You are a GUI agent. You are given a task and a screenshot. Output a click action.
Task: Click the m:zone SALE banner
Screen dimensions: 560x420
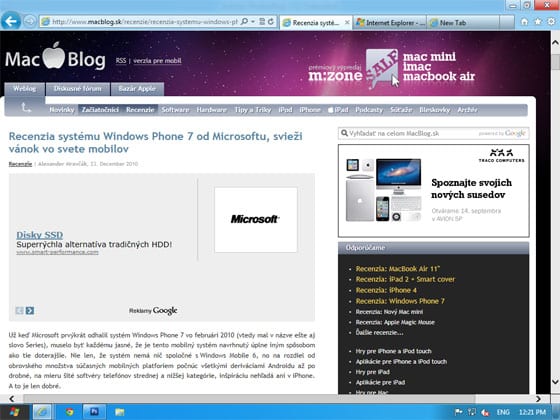point(391,69)
